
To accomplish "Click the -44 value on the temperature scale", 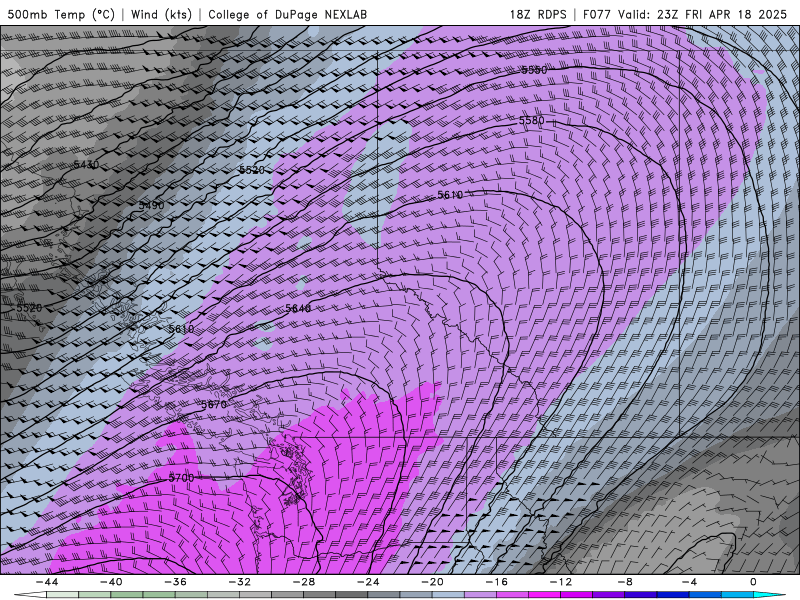I will pos(47,582).
